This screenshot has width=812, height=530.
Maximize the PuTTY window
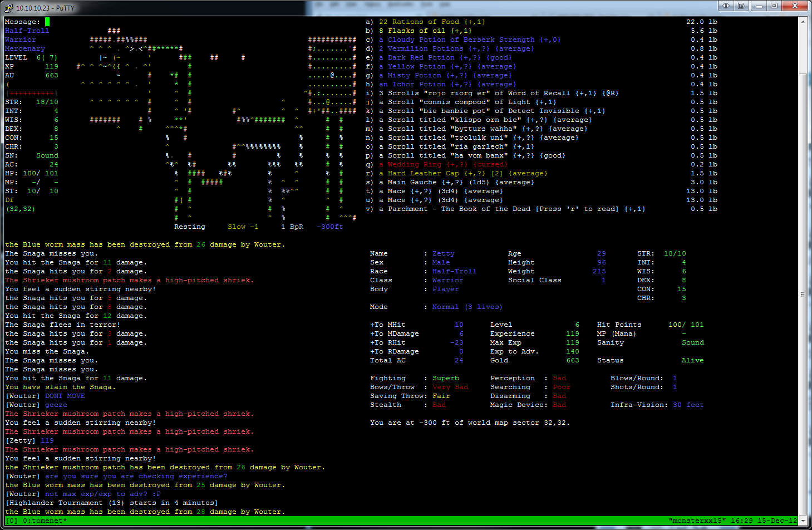click(x=774, y=6)
